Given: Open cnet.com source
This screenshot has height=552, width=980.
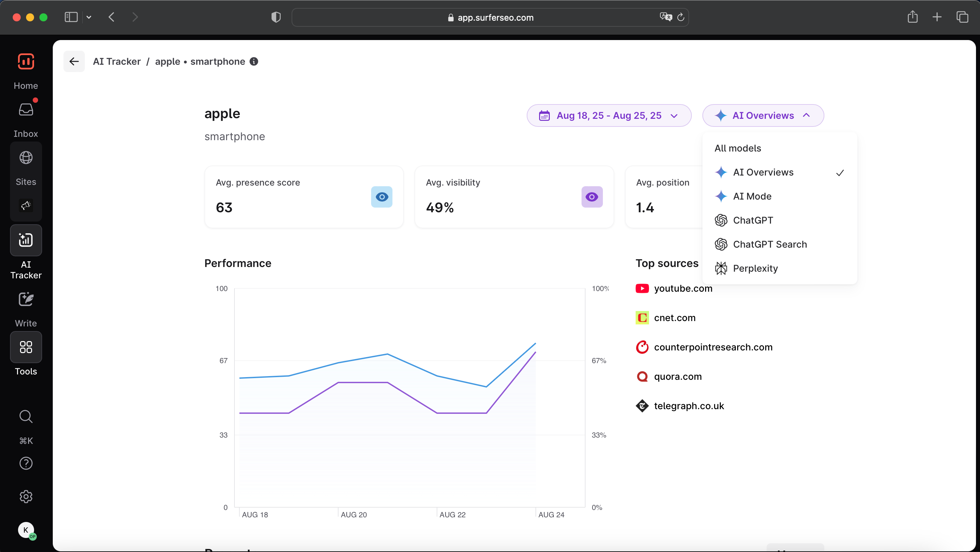Looking at the screenshot, I should [675, 318].
